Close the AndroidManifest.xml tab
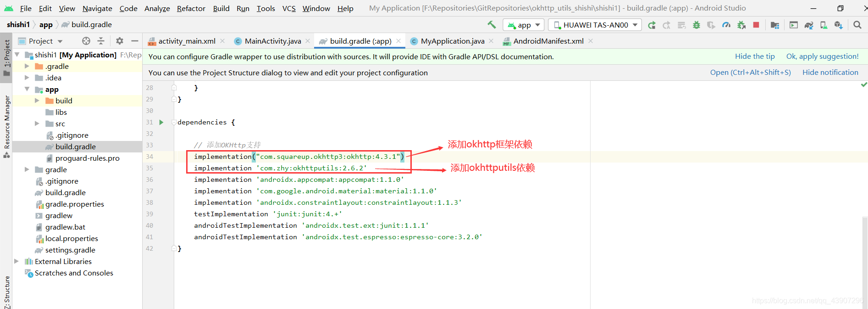This screenshot has width=868, height=309. click(591, 41)
